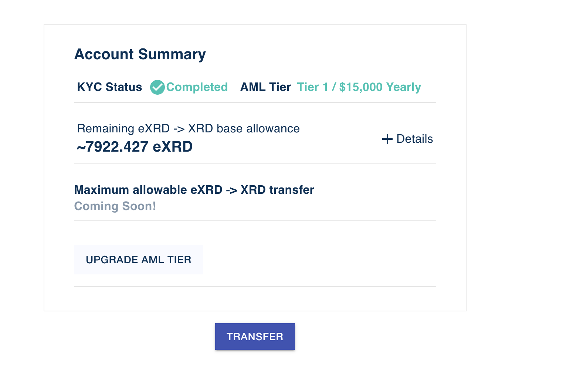Click the Tier 1 text
The width and height of the screenshot is (573, 392).
[313, 87]
